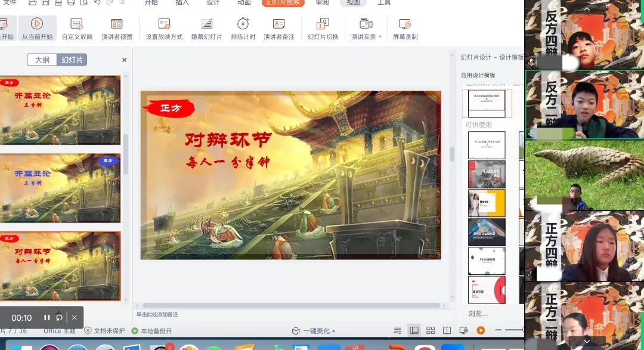Choose the yellow-block design template
Image resolution: width=644 pixels, height=350 pixels.
point(487,203)
